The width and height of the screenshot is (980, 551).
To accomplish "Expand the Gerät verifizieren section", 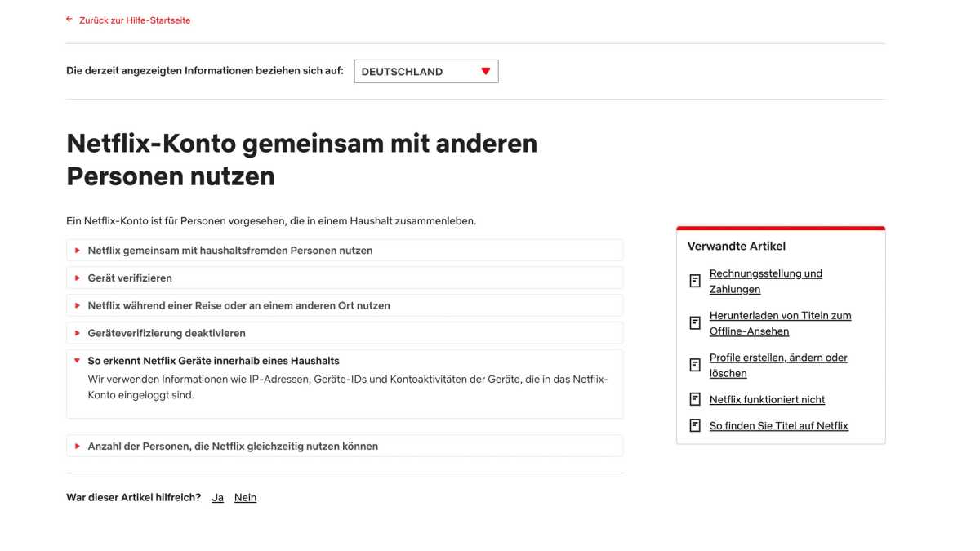I will [345, 278].
